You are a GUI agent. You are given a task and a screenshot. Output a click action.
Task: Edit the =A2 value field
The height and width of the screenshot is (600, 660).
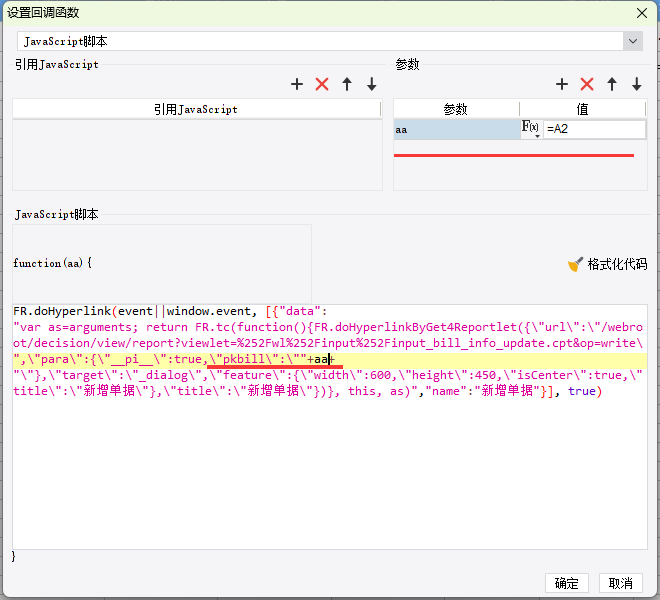(595, 129)
